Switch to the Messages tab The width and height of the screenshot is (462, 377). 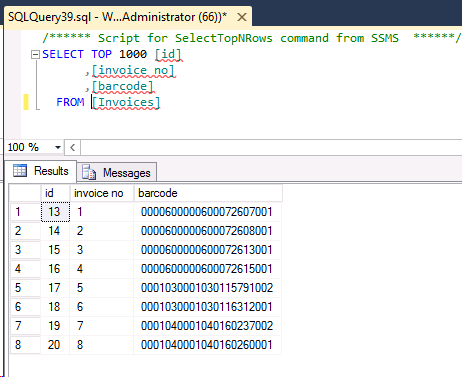117,173
